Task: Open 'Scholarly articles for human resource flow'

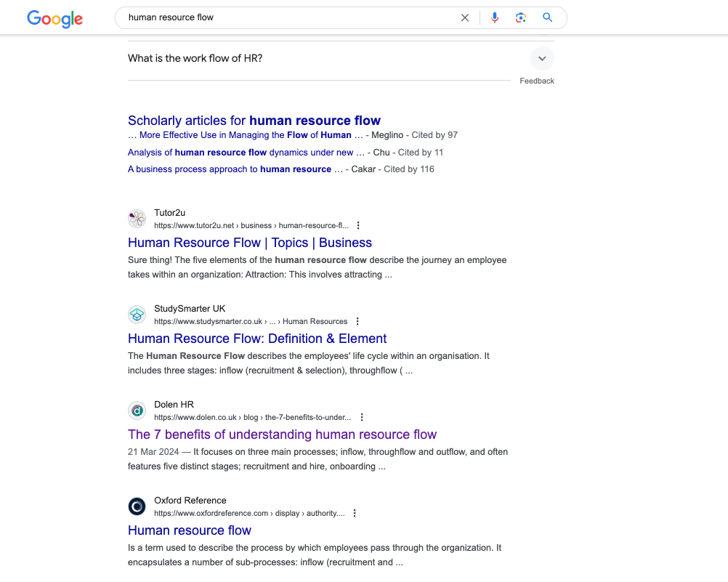Action: (x=254, y=121)
